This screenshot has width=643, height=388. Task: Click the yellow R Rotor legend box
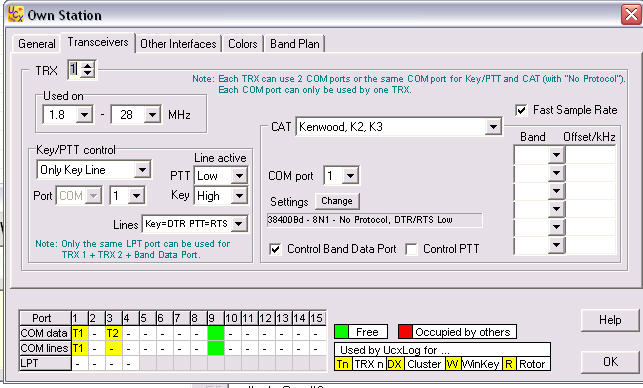coord(508,364)
